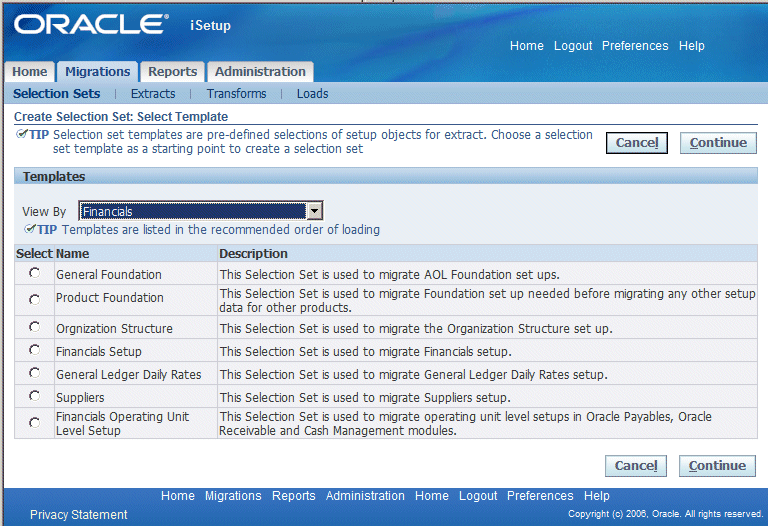This screenshot has width=768, height=526.
Task: Click Create Selection Set: Select Template heading
Action: 121,117
